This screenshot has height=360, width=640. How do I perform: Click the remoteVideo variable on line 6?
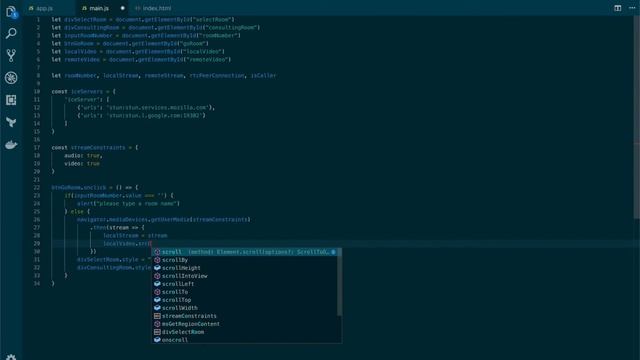click(x=82, y=60)
